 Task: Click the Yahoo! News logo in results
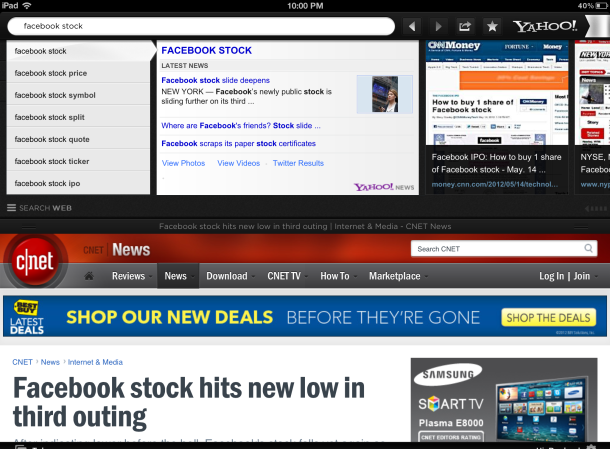tap(384, 187)
